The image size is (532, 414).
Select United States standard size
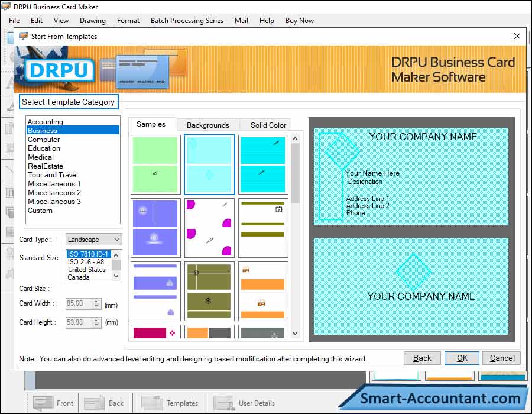89,270
